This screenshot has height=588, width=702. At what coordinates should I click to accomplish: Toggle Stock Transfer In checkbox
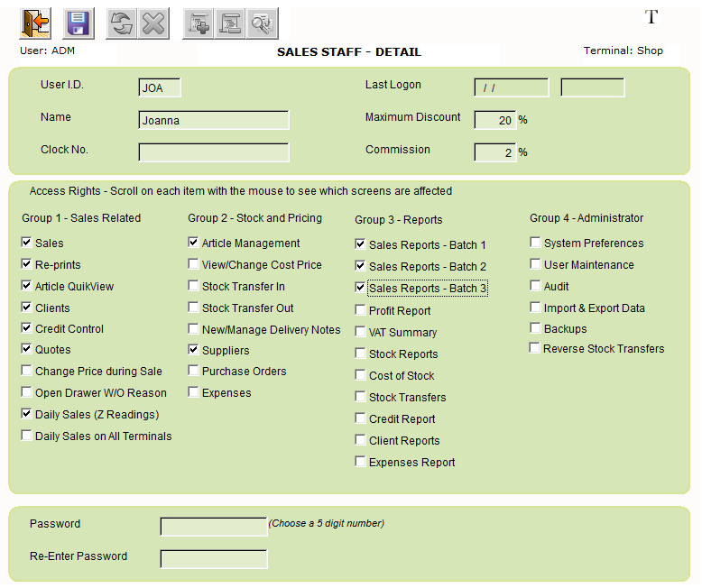click(x=193, y=287)
